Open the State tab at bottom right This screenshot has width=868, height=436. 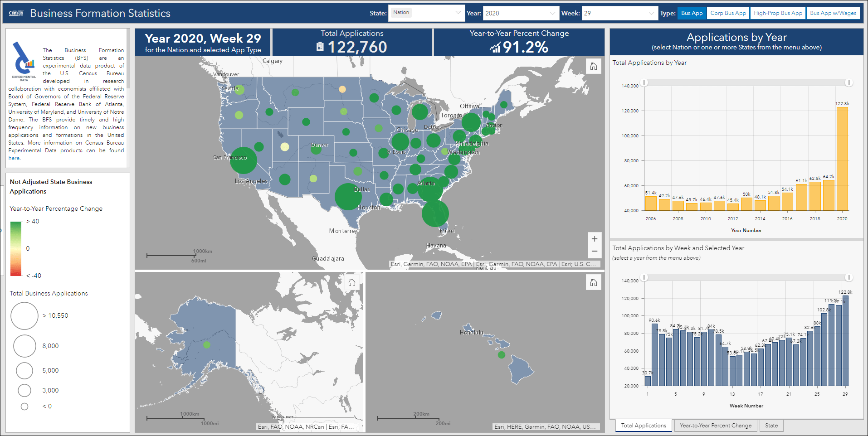tap(771, 425)
